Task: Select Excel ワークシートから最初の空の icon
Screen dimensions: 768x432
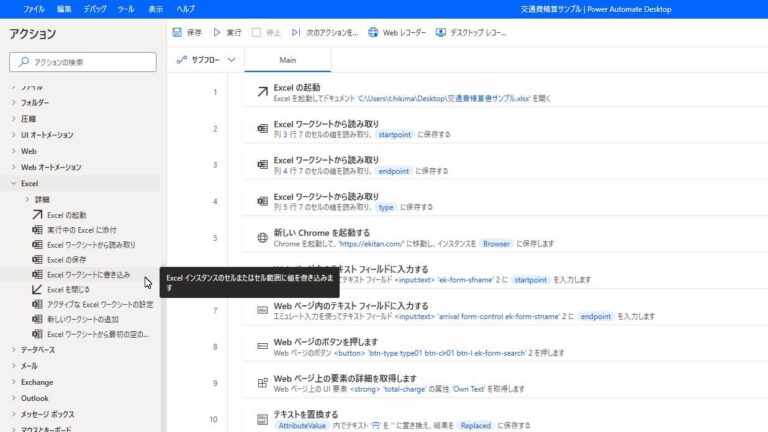Action: click(x=37, y=334)
